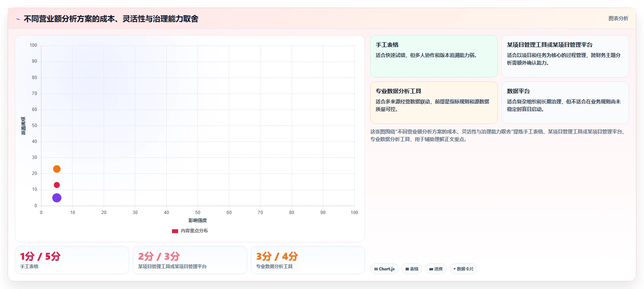Image resolution: width=644 pixels, height=289 pixels.
Task: Click the 进度 tag icon
Action: [431, 269]
